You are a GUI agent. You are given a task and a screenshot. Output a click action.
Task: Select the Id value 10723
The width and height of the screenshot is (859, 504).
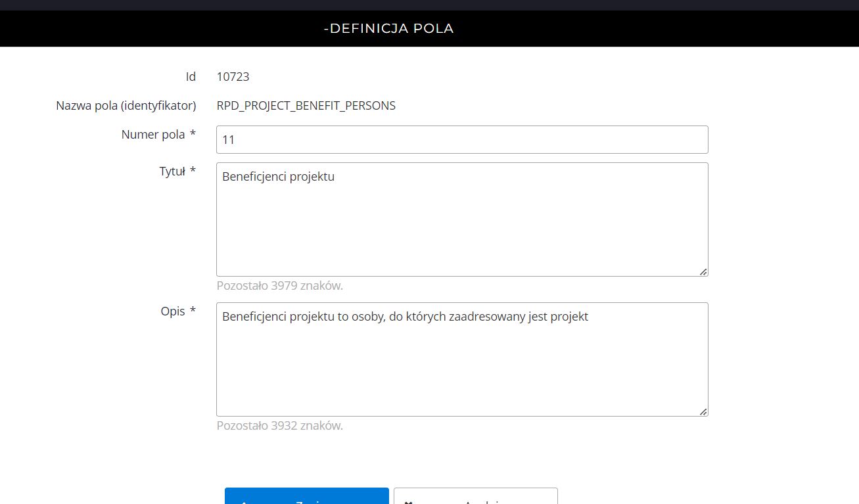(233, 77)
